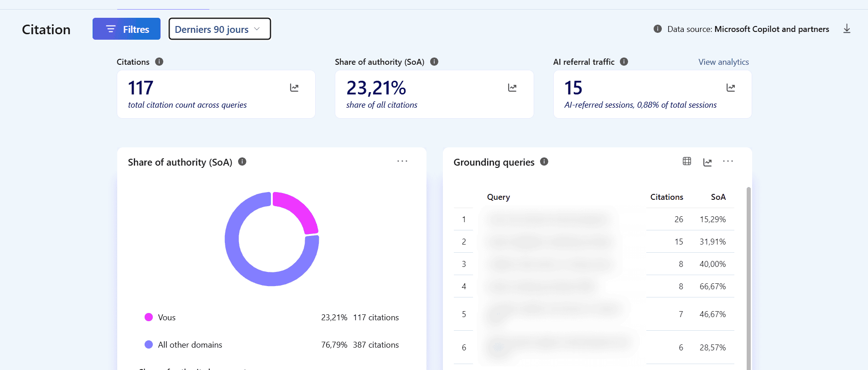Follow the View analytics link

(x=723, y=62)
